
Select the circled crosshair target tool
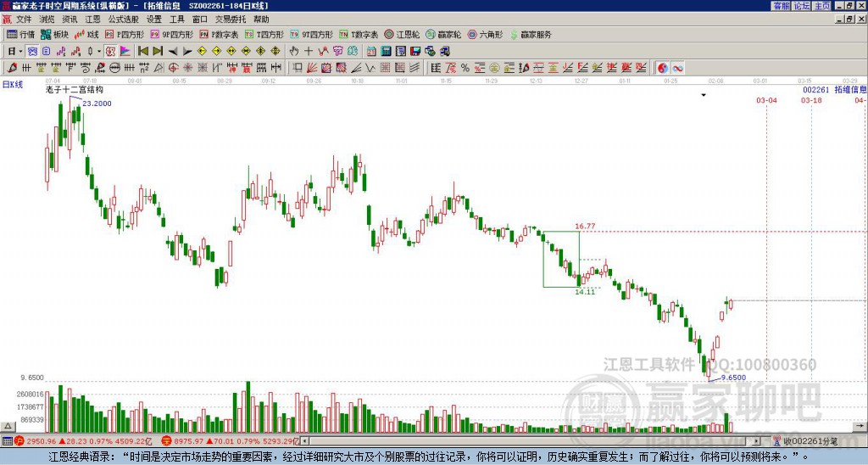click(x=173, y=68)
